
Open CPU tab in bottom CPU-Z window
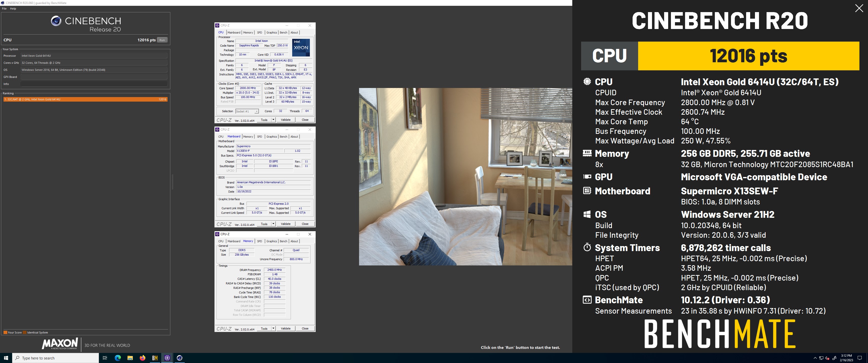pyautogui.click(x=221, y=241)
